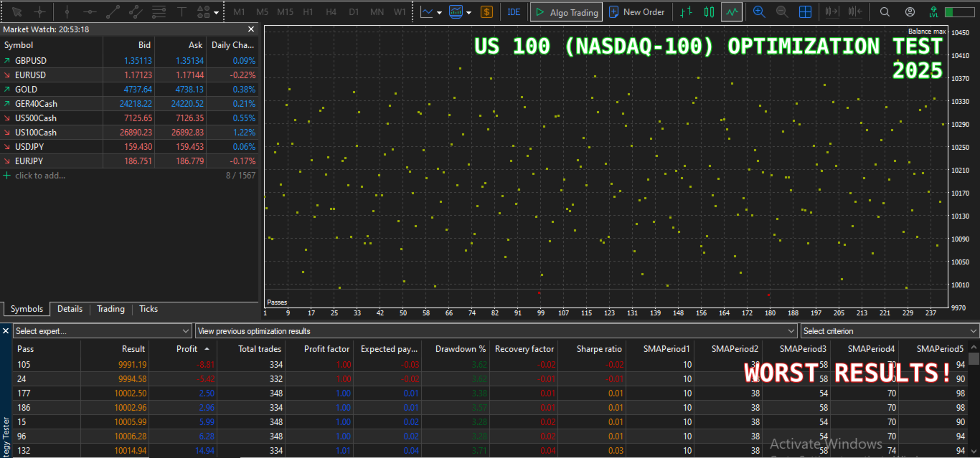Select the H4 timeframe
Viewport: 980px width, 458px height.
[331, 12]
